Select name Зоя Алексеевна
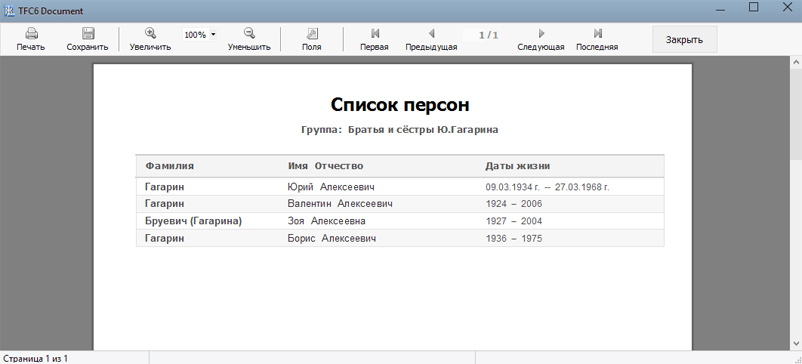The image size is (802, 364). [326, 221]
